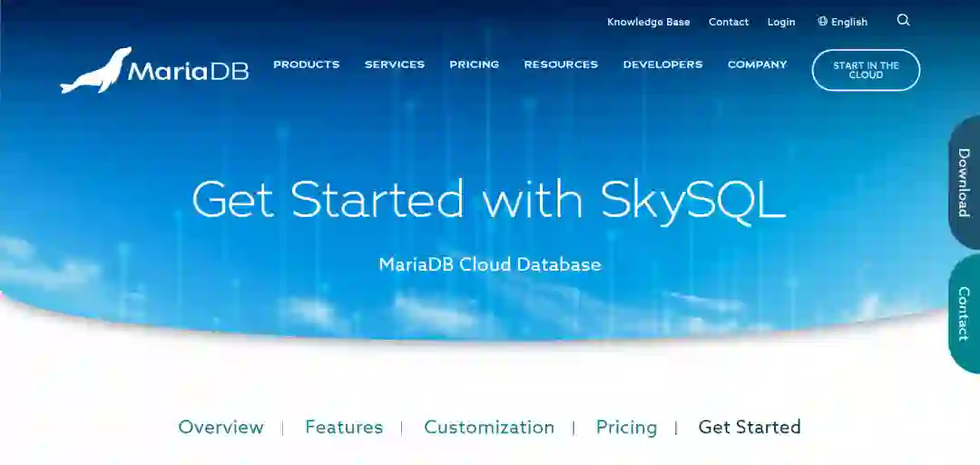Switch to the Features tab
980x465 pixels.
click(344, 428)
